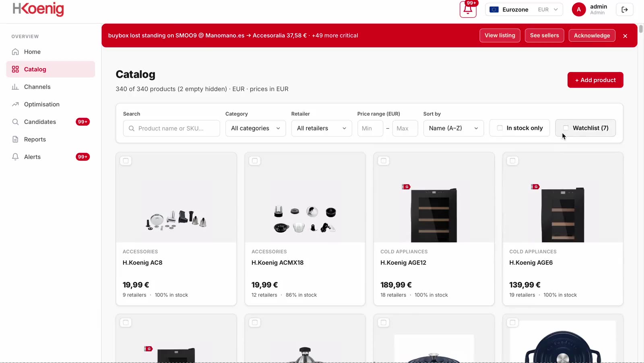Select the H.Koenig AC8 checkbox

point(126,161)
